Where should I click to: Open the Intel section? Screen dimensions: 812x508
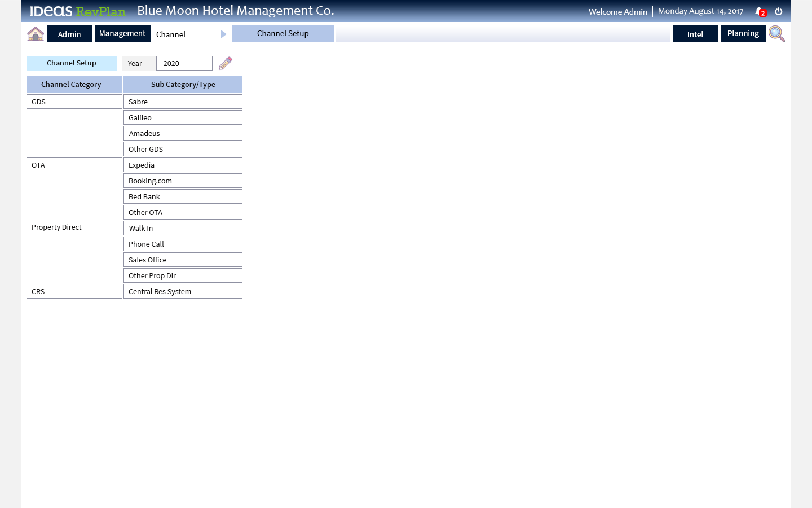pos(695,34)
